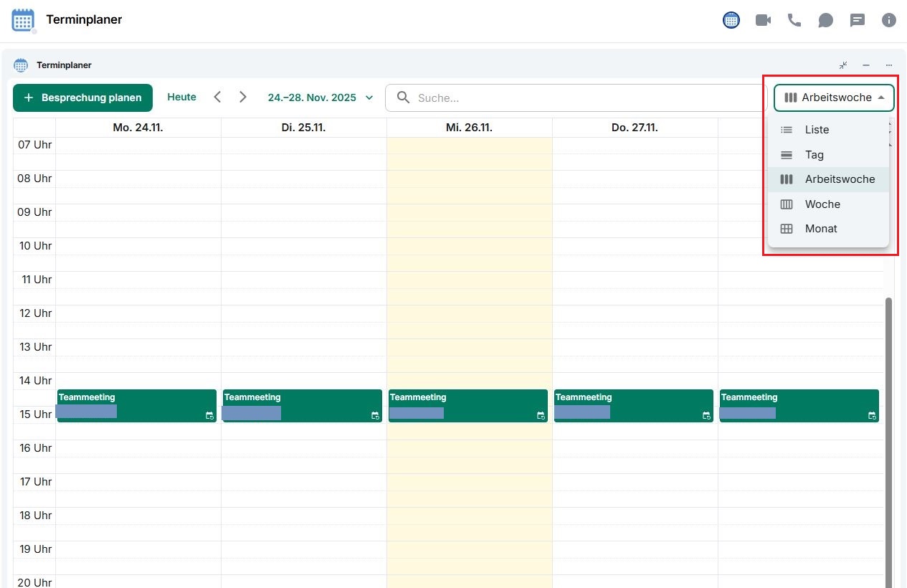Image resolution: width=907 pixels, height=588 pixels.
Task: Select Liste view from the menu
Action: [x=817, y=130]
